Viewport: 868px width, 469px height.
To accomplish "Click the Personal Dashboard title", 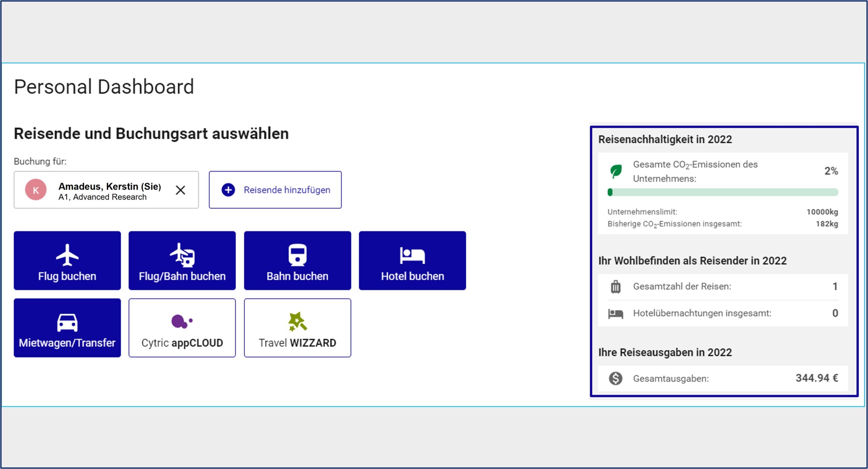I will pyautogui.click(x=104, y=87).
